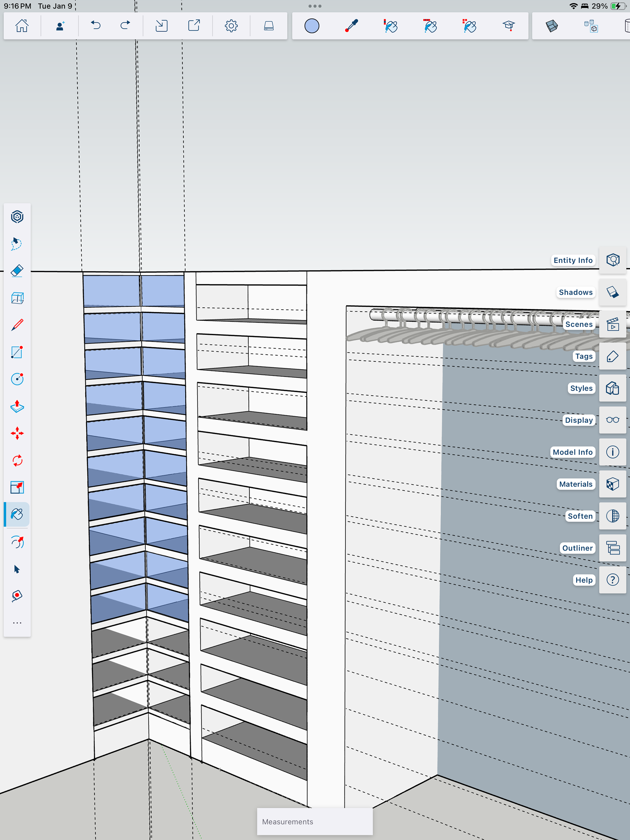Open app settings gear
The height and width of the screenshot is (840, 630).
231,26
